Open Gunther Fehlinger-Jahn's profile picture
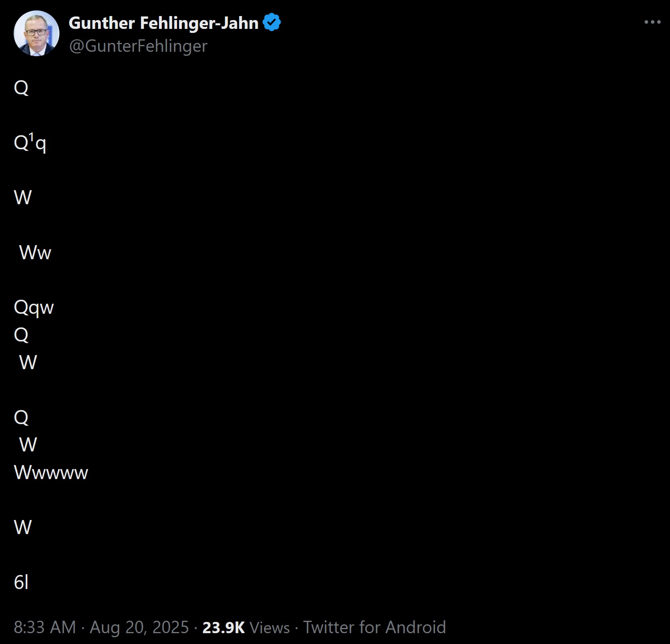This screenshot has height=644, width=670. click(x=37, y=33)
